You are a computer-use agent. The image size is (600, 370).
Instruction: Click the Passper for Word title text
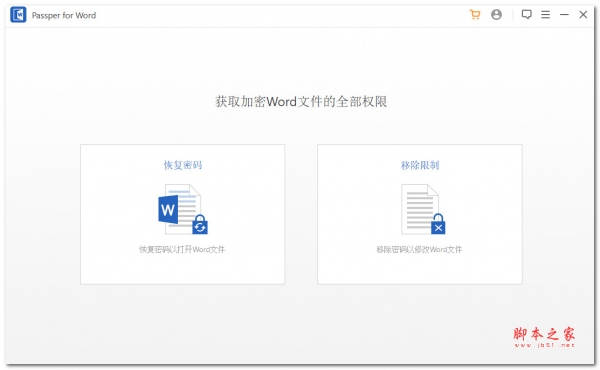click(x=64, y=15)
